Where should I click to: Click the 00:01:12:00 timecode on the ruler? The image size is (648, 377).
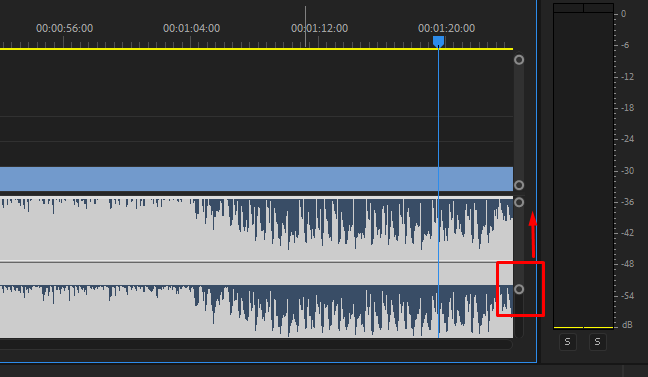(x=319, y=28)
